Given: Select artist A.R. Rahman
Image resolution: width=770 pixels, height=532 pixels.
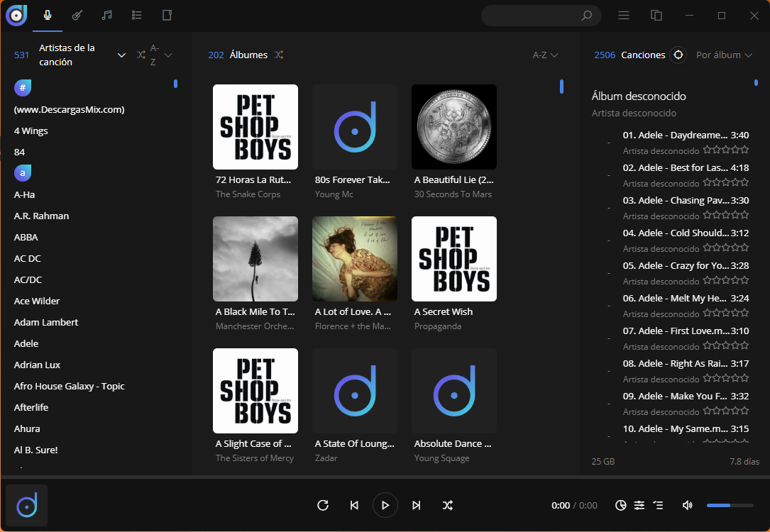Looking at the screenshot, I should tap(41, 216).
